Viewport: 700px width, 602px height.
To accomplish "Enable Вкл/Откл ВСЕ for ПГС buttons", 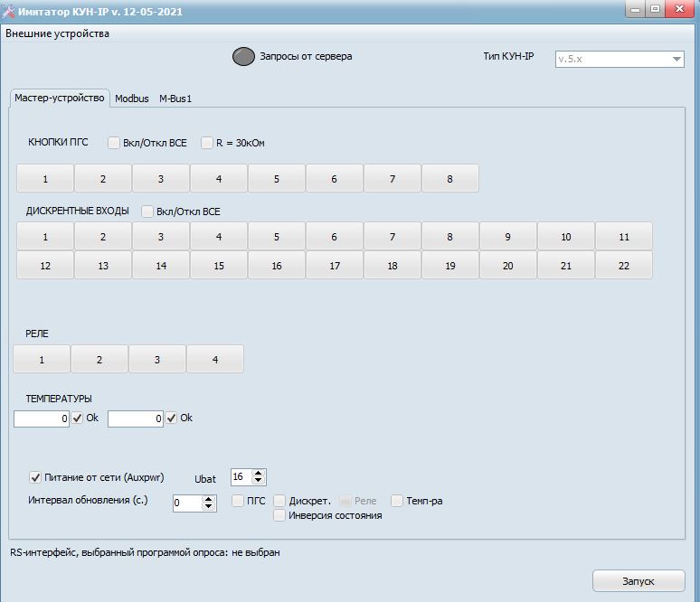I will (114, 143).
